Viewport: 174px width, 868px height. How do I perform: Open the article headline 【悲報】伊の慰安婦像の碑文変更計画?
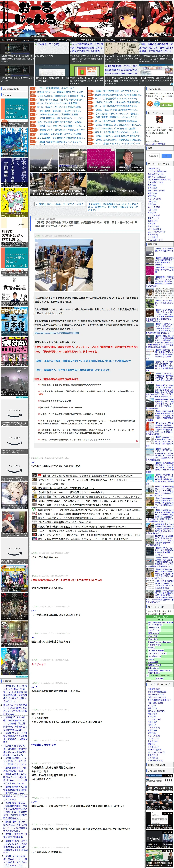86,224
